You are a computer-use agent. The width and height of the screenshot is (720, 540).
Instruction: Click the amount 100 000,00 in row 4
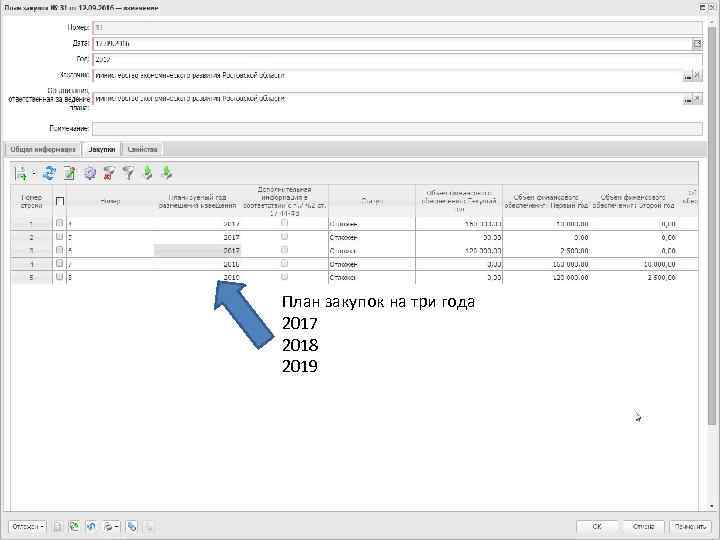[x=570, y=264]
